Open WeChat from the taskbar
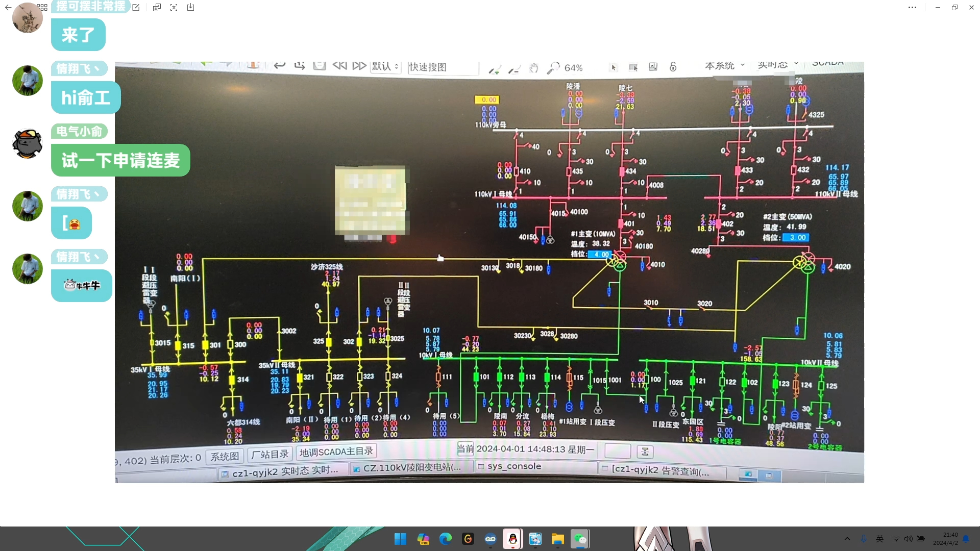 [580, 539]
